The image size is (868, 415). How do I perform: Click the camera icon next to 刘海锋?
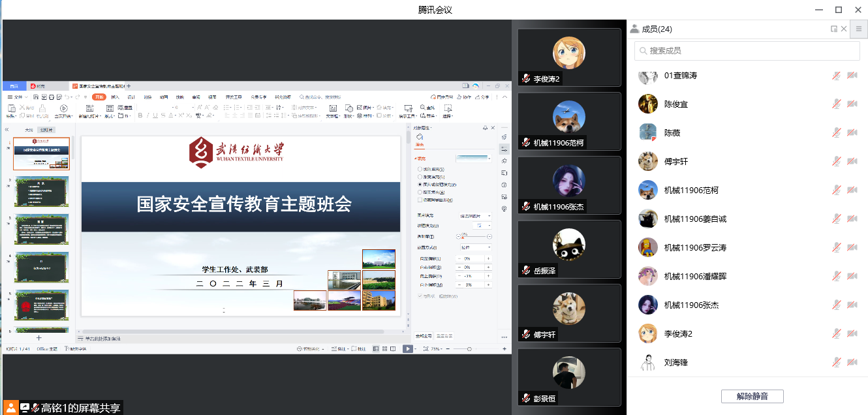[x=852, y=363]
